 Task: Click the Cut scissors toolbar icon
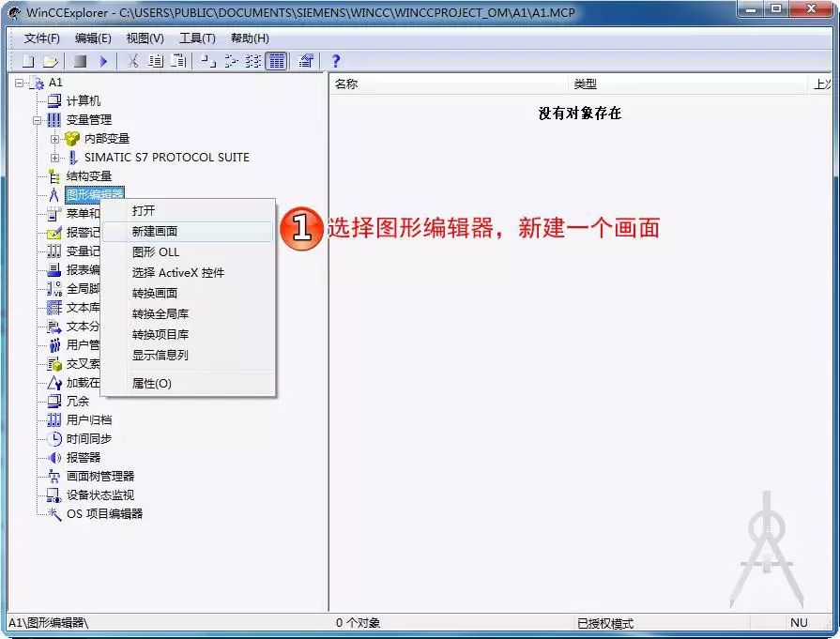(x=133, y=61)
